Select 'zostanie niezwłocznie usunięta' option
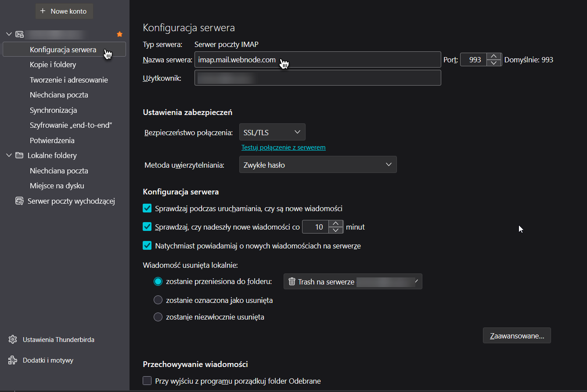The width and height of the screenshot is (587, 392). 158,317
